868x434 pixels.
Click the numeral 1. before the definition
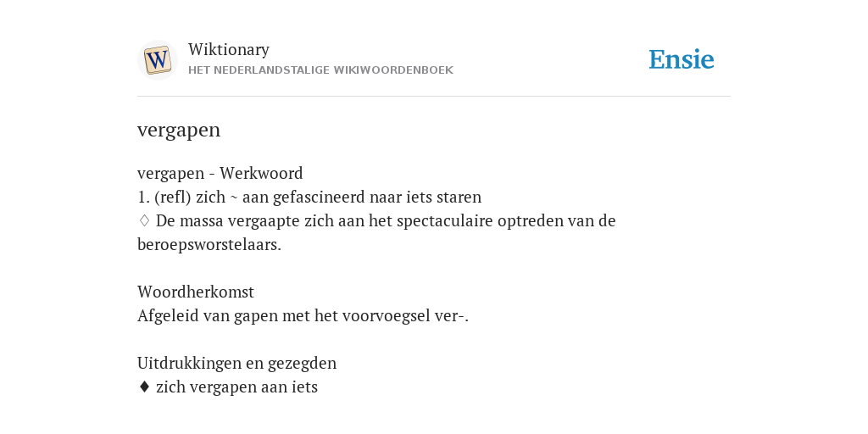coord(143,197)
